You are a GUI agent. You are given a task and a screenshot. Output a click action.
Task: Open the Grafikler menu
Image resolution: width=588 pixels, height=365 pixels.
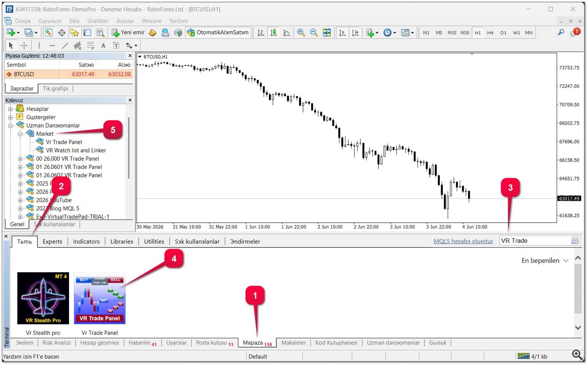click(x=98, y=21)
